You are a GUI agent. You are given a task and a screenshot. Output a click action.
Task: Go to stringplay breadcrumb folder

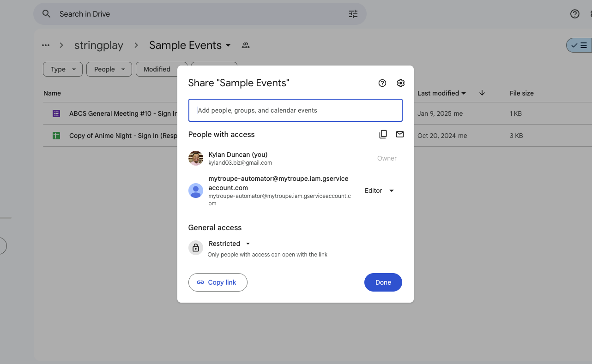(99, 45)
